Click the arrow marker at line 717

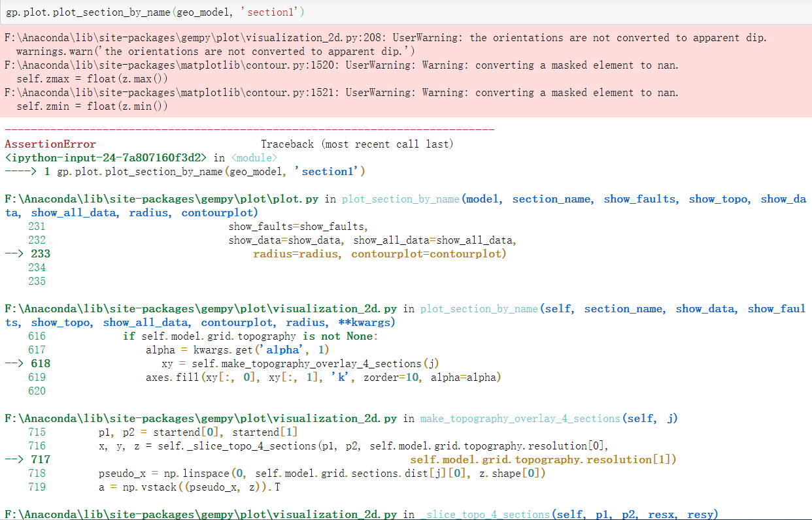tap(15, 459)
